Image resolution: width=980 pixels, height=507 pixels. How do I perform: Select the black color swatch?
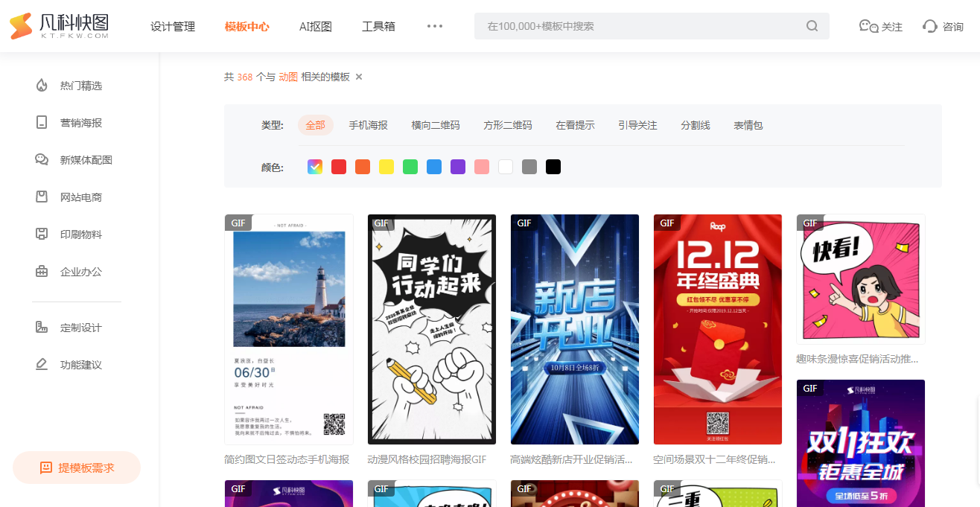[553, 167]
